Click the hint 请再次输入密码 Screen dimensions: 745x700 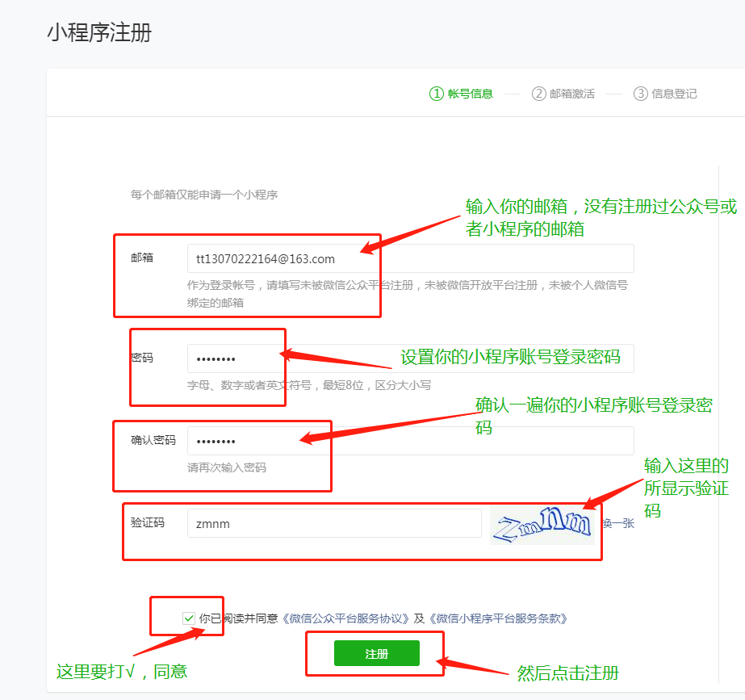[x=227, y=467]
